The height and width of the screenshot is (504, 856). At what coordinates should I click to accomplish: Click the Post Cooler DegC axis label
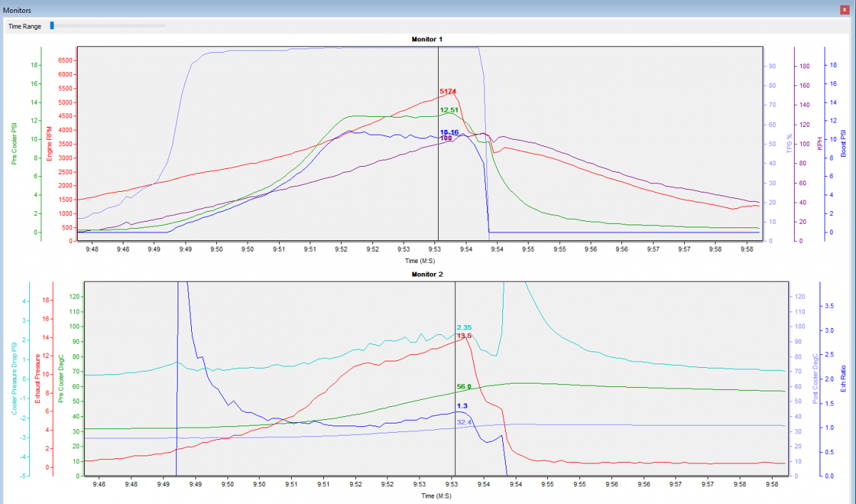point(815,379)
